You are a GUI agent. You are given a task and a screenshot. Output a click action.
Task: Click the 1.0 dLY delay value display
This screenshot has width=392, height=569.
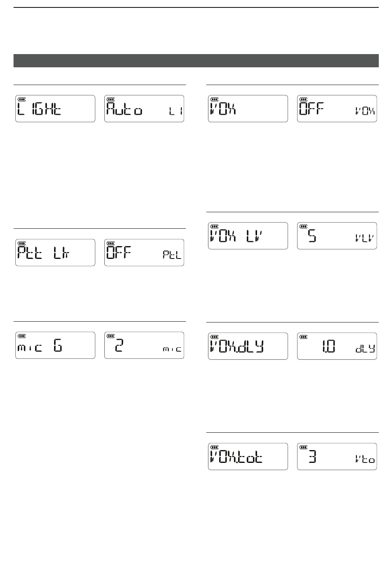click(x=337, y=346)
